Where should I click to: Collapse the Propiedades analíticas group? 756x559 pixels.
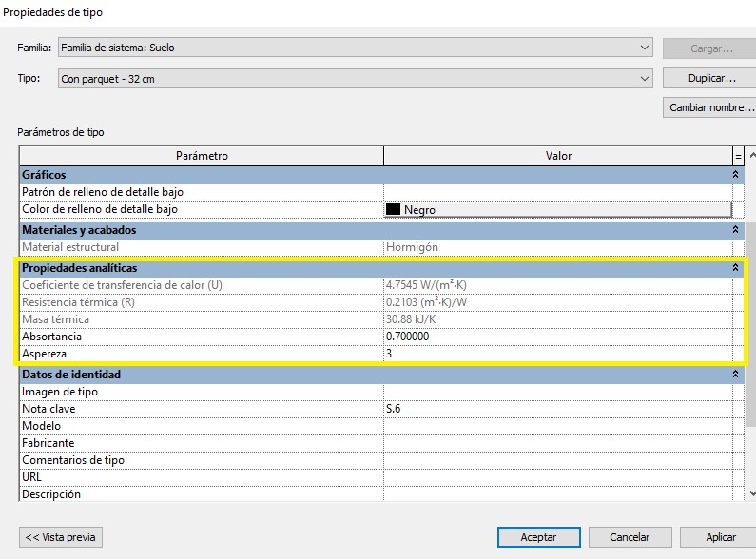[x=735, y=269]
